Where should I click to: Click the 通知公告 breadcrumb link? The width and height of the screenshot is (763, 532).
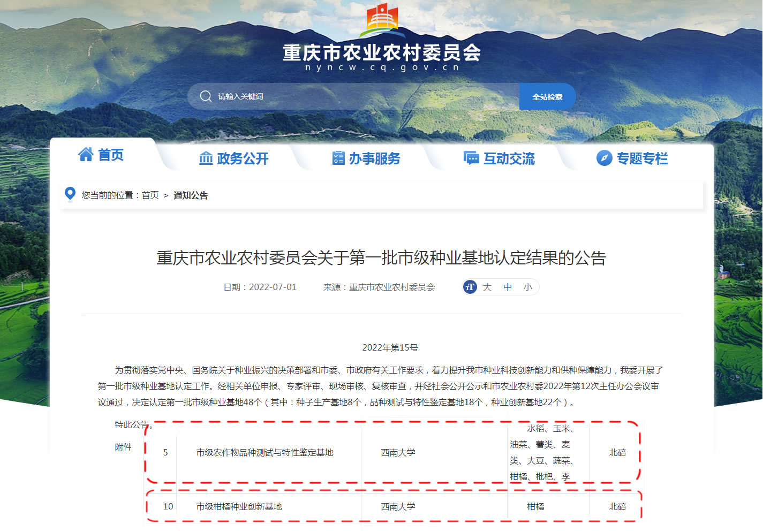click(191, 195)
